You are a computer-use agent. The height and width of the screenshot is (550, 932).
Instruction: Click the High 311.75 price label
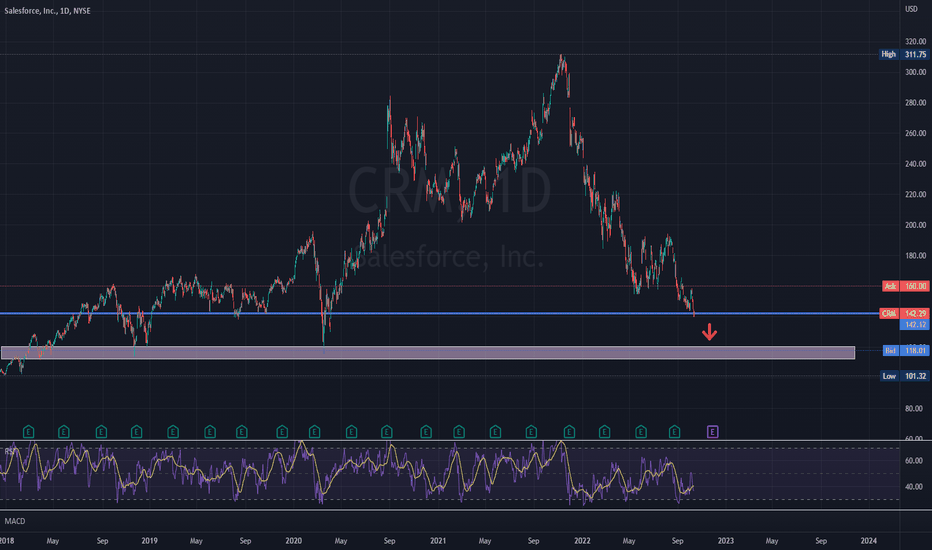click(x=903, y=54)
